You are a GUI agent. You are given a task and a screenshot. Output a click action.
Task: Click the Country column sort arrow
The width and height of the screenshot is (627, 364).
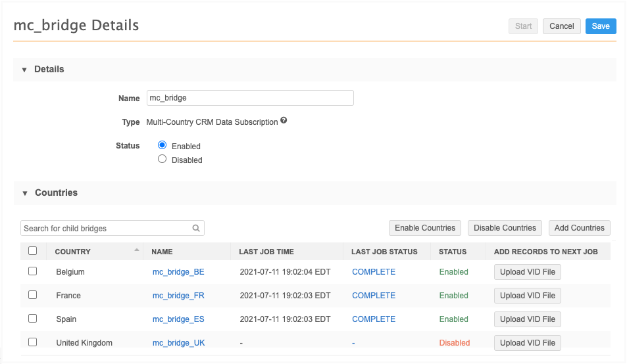[137, 250]
